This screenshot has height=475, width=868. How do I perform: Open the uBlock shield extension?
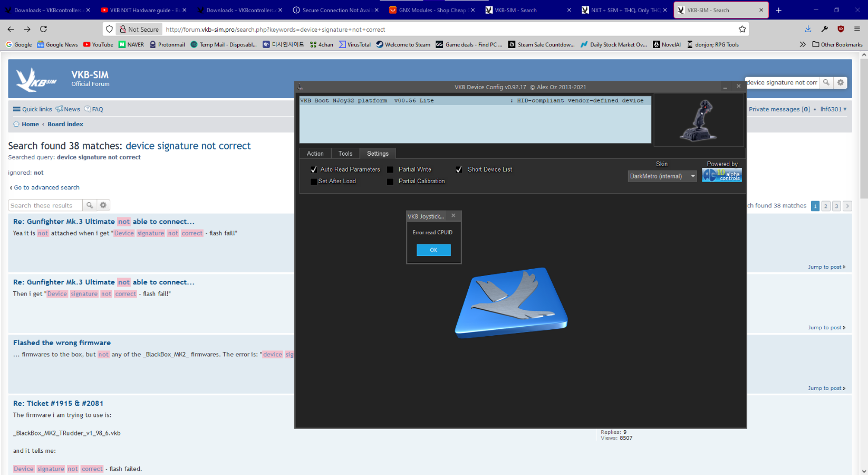pyautogui.click(x=841, y=29)
